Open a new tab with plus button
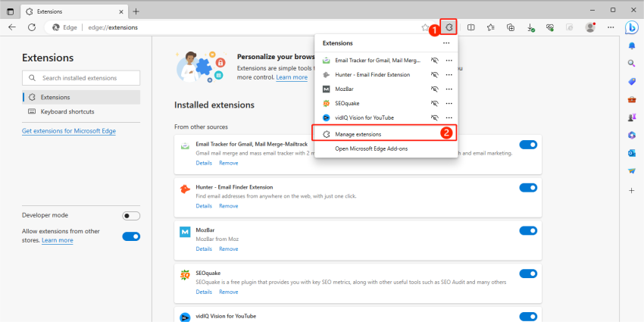This screenshot has width=644, height=322. click(136, 11)
